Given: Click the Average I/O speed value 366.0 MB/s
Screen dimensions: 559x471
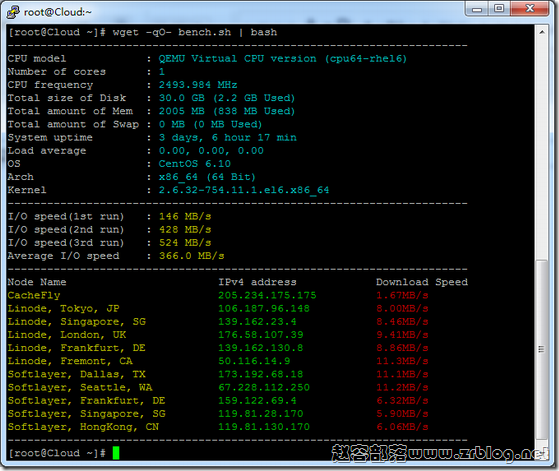Looking at the screenshot, I should tap(191, 256).
